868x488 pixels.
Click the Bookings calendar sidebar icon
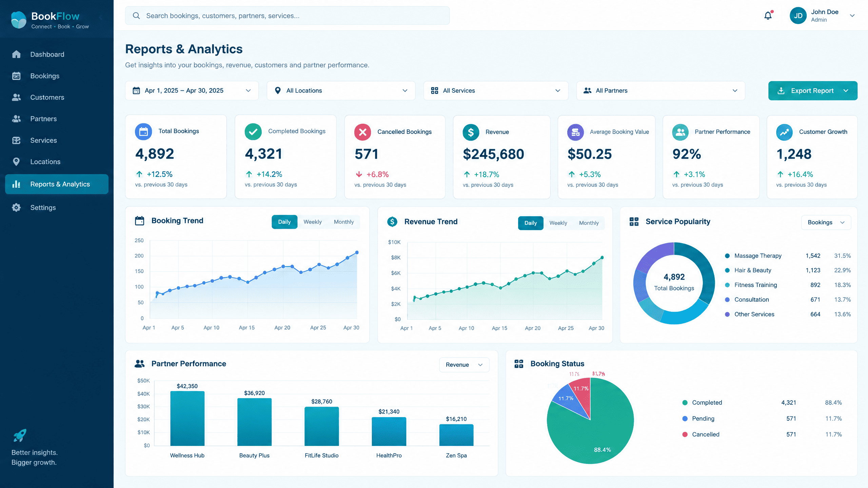coord(16,76)
